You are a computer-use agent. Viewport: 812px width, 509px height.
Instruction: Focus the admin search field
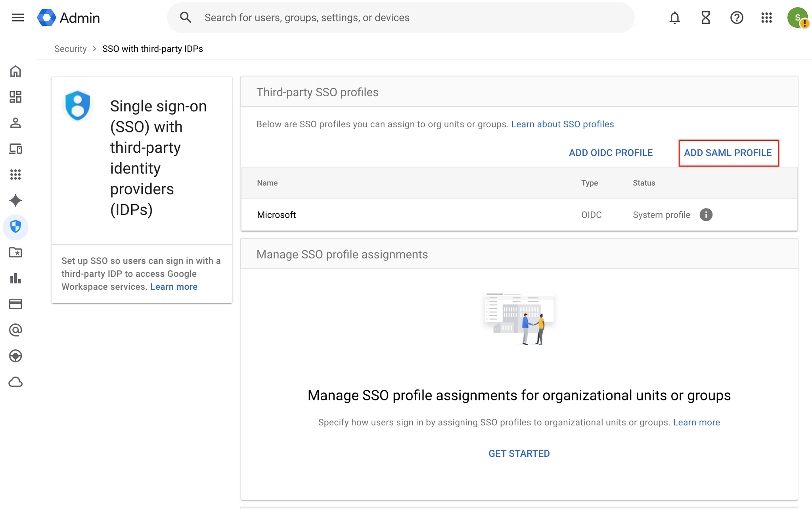pos(400,17)
